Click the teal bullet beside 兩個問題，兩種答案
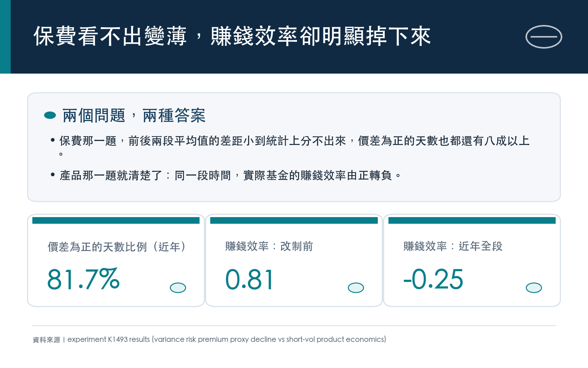 coord(50,116)
